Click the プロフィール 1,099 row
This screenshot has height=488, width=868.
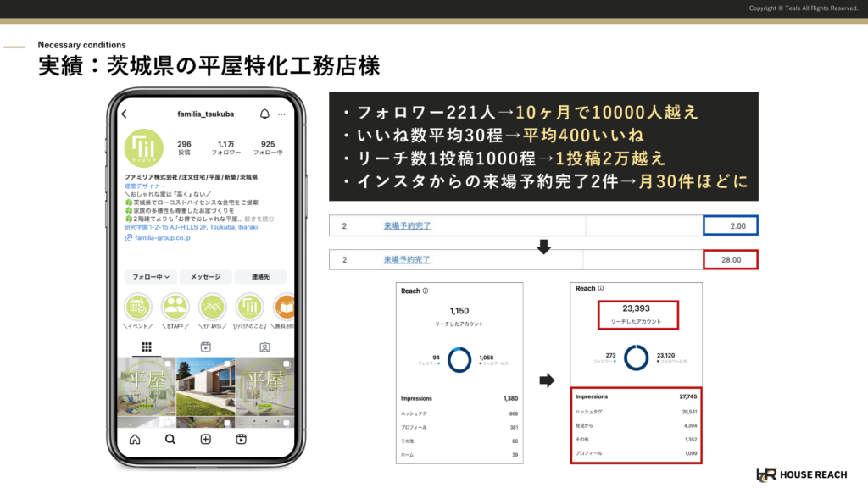tap(636, 453)
